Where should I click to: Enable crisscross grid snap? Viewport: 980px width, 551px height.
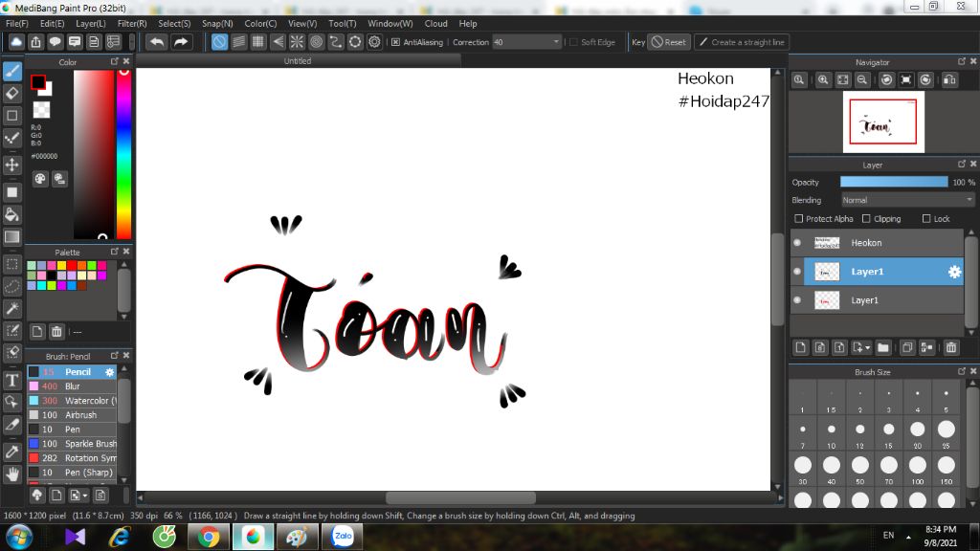tap(258, 42)
